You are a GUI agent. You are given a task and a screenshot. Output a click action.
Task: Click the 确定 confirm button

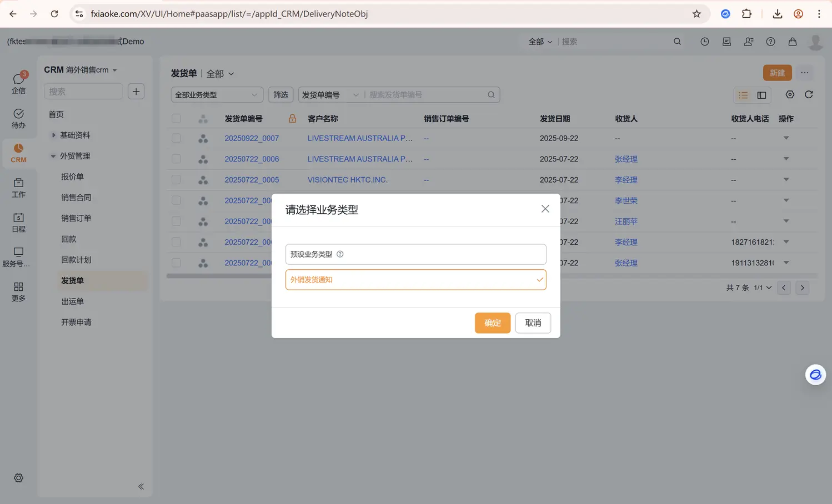point(492,322)
